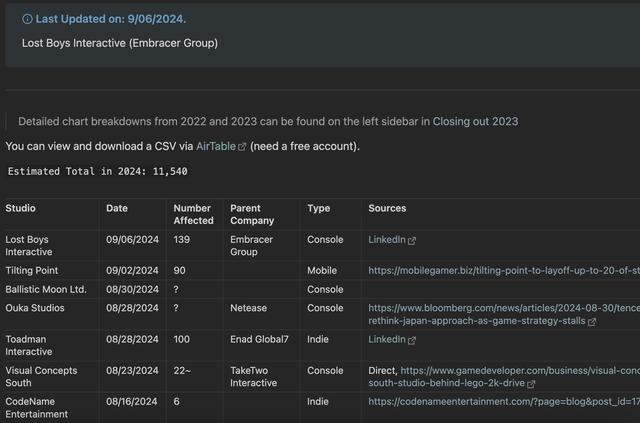Click the Parent Company column header
Screen dimensions: 640x423
pyautogui.click(x=252, y=214)
